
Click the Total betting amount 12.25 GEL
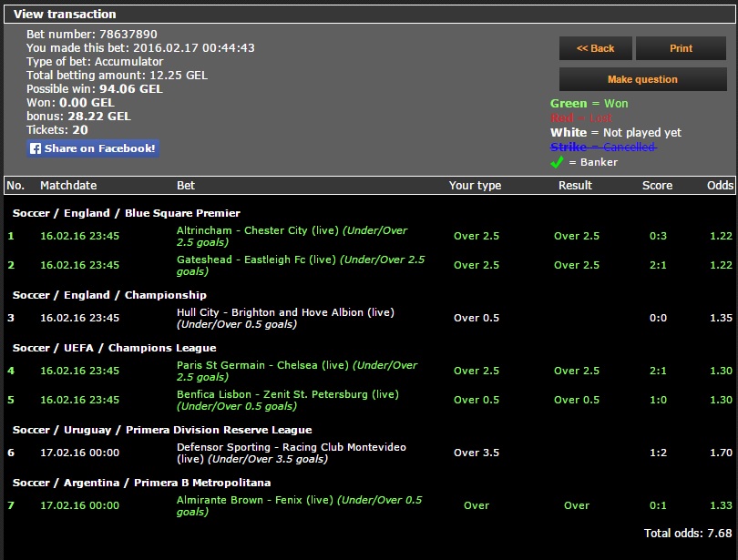click(x=117, y=76)
